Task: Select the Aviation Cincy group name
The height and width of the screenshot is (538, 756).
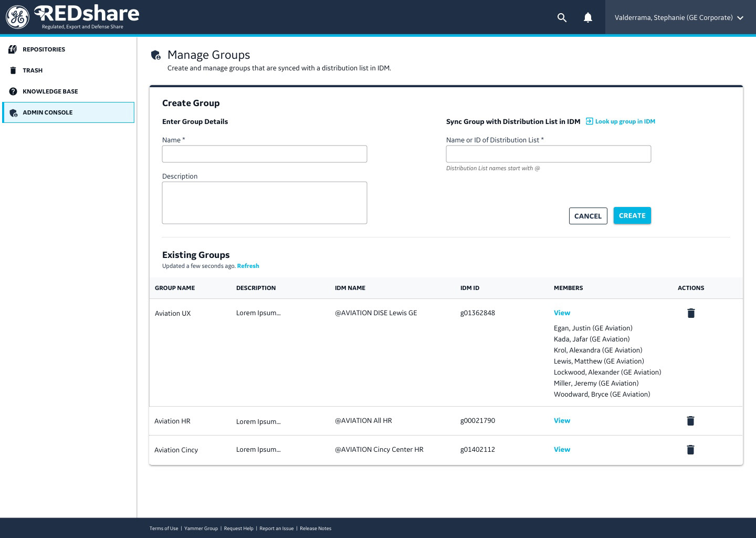Action: (x=176, y=450)
